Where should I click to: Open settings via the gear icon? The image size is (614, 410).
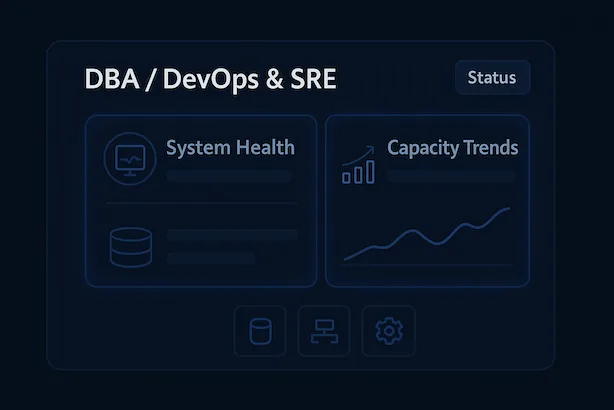pos(388,331)
